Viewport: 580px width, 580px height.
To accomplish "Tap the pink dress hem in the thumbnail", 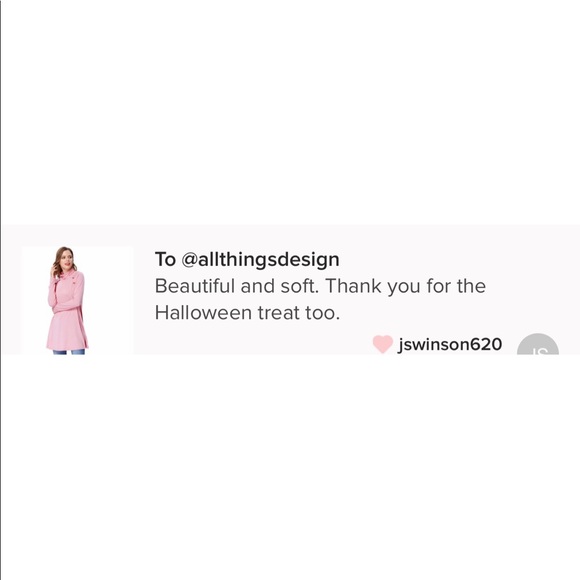I will (x=67, y=344).
